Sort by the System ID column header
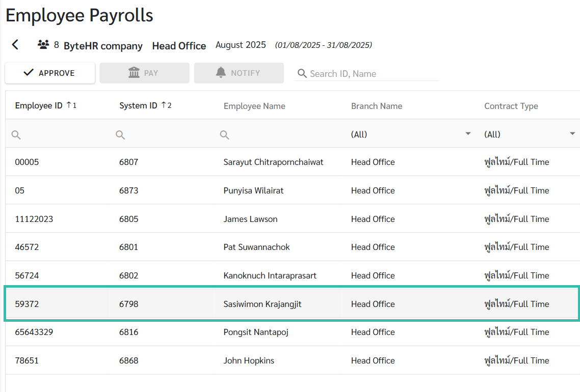Viewport: 580px width, 392px height. pyautogui.click(x=138, y=106)
